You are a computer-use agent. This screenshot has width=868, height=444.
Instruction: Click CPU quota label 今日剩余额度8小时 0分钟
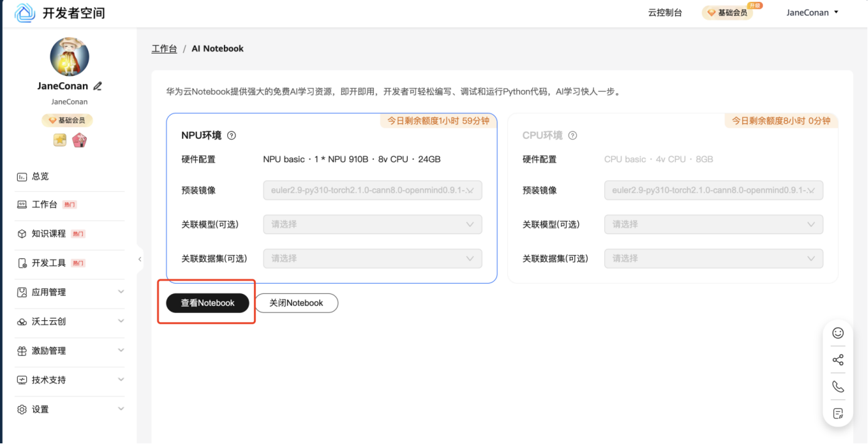coord(781,121)
